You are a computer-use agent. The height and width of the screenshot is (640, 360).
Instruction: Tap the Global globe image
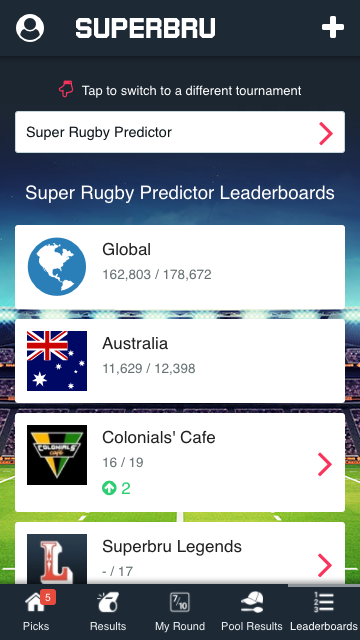pos(57,267)
